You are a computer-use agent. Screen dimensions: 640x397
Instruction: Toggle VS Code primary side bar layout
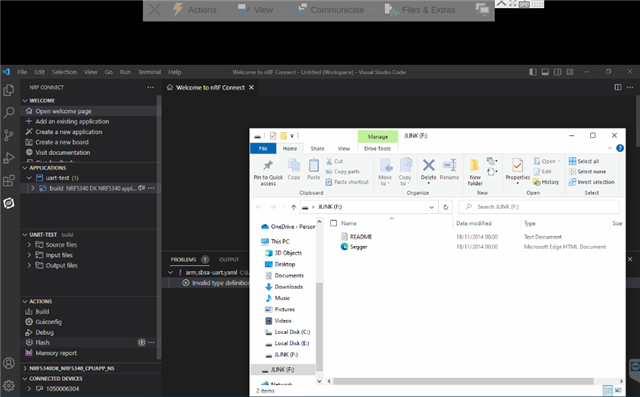[x=533, y=72]
